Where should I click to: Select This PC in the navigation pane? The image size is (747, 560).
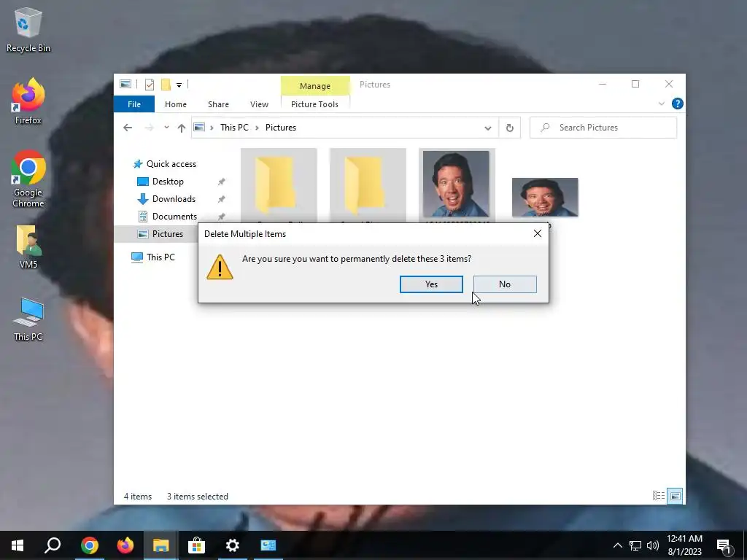(x=160, y=257)
